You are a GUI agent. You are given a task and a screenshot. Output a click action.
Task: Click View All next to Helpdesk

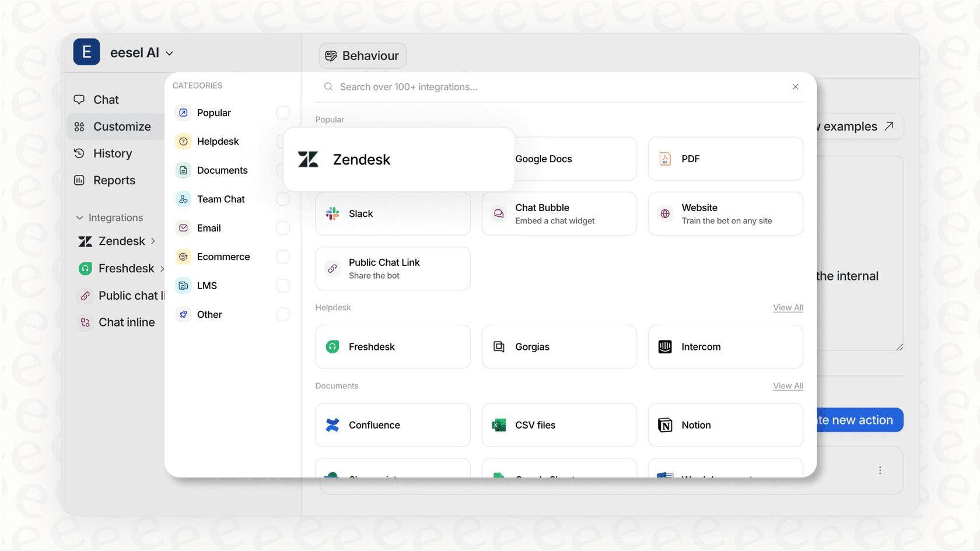pos(787,307)
